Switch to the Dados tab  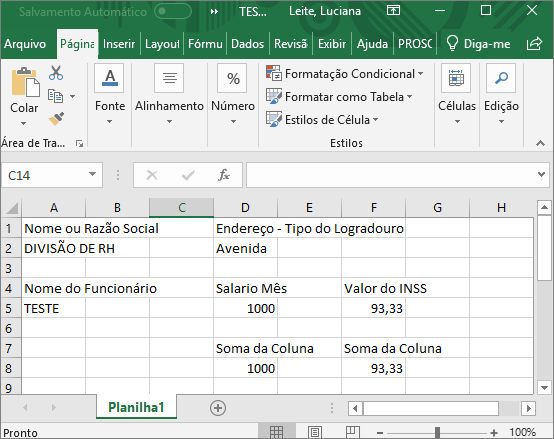[x=247, y=44]
